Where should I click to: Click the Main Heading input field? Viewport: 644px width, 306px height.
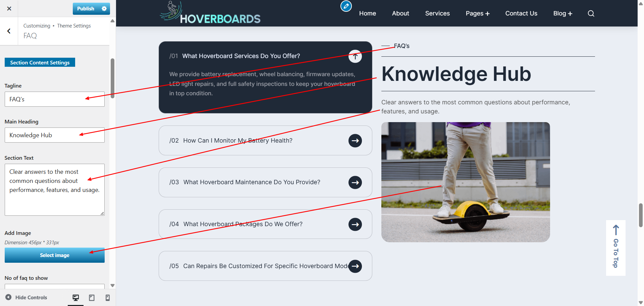(55, 135)
